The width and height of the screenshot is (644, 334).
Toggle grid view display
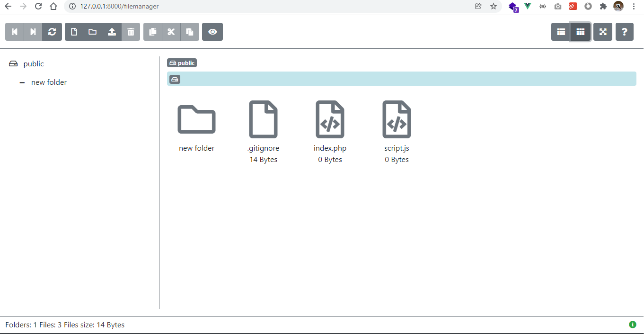click(x=580, y=32)
